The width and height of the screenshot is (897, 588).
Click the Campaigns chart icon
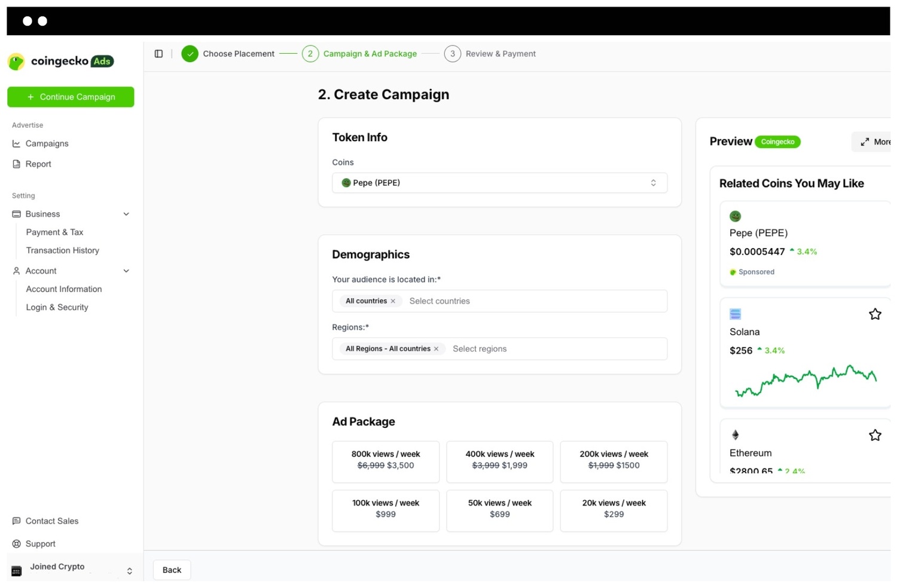click(x=17, y=143)
